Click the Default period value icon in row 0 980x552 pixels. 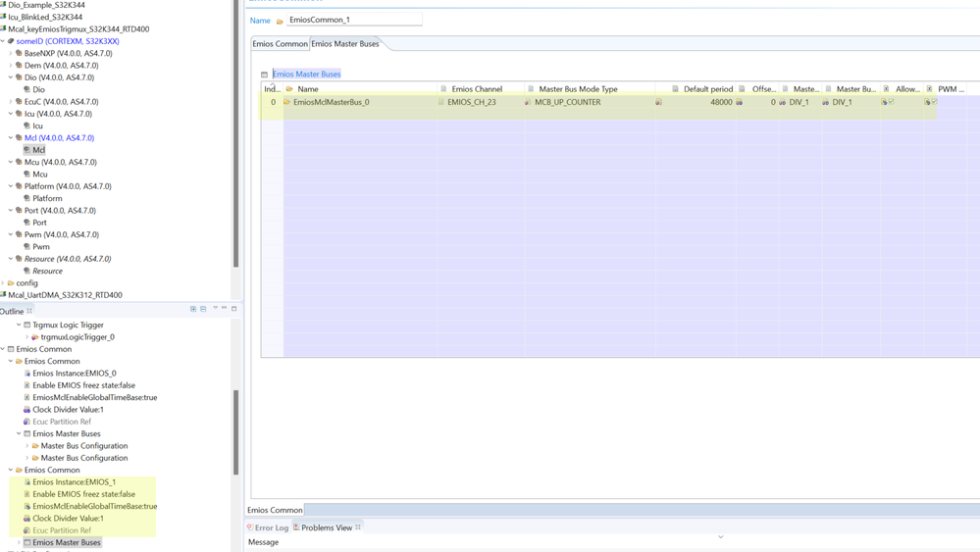(x=659, y=102)
